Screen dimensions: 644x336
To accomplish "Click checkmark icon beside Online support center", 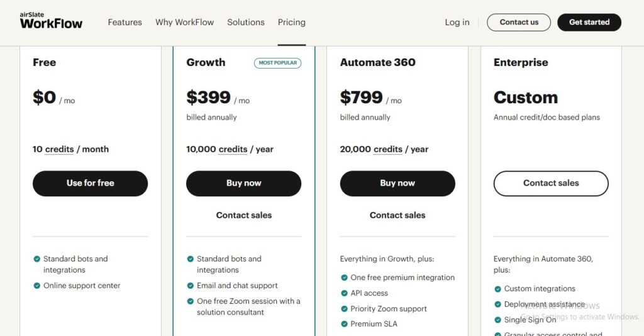I will 37,286.
